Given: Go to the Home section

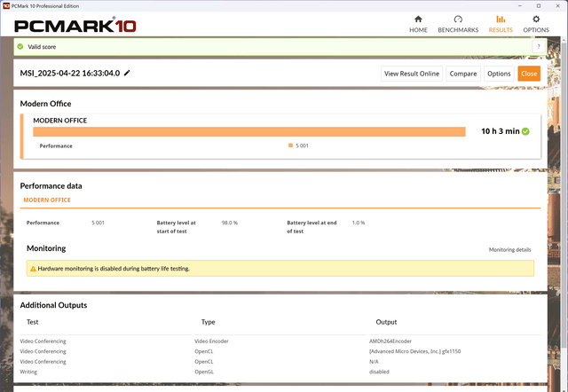Looking at the screenshot, I should pos(418,24).
